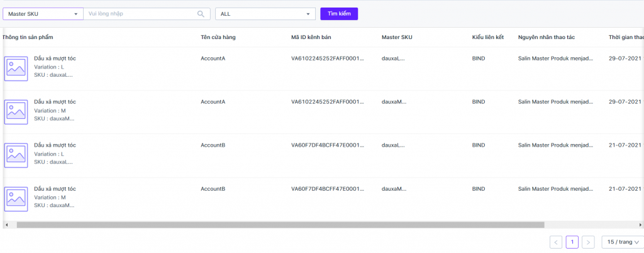The width and height of the screenshot is (644, 253).
Task: Click the Thông tin sản phẩm column header
Action: pyautogui.click(x=28, y=37)
